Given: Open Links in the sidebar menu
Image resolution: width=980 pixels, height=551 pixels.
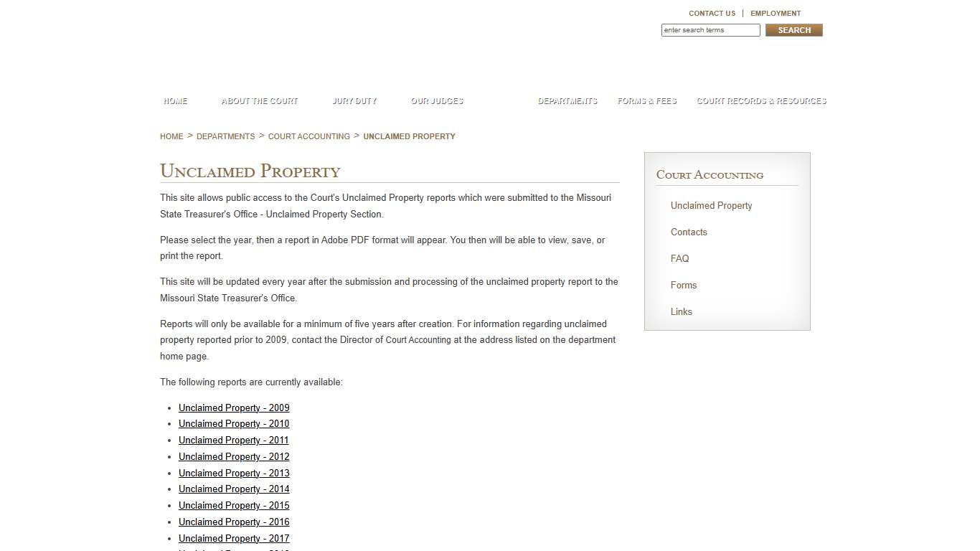Looking at the screenshot, I should pos(681,311).
